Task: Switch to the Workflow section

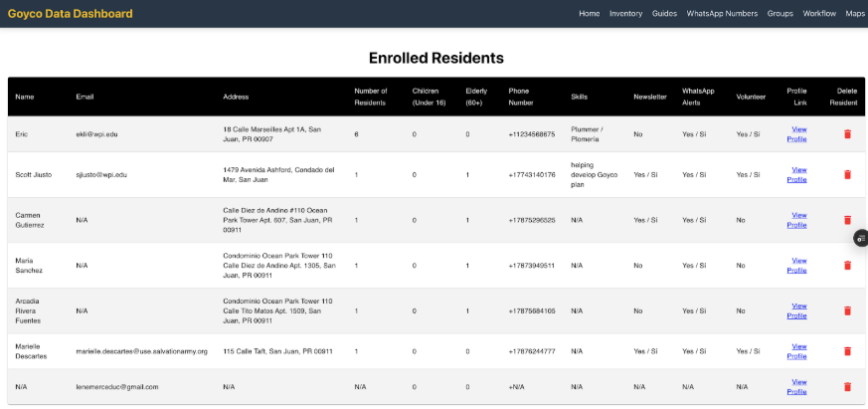Action: click(x=819, y=14)
